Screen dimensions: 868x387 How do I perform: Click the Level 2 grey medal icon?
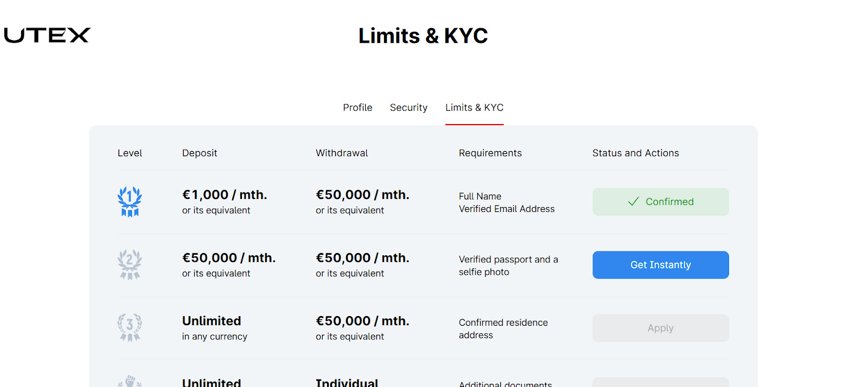(130, 265)
